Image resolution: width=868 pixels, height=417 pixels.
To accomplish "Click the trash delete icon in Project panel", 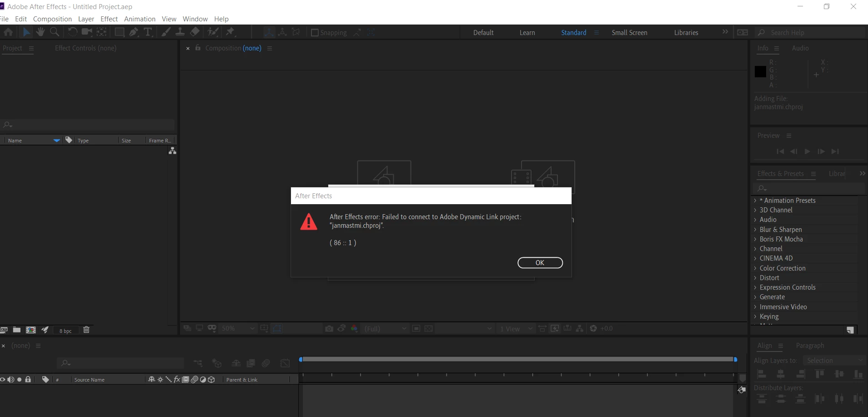I will click(86, 330).
